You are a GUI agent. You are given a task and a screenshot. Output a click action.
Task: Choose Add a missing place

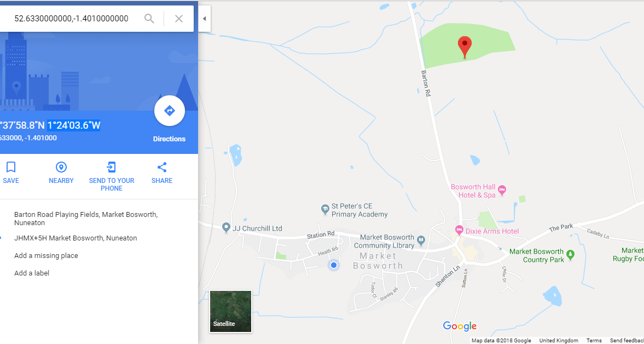46,256
